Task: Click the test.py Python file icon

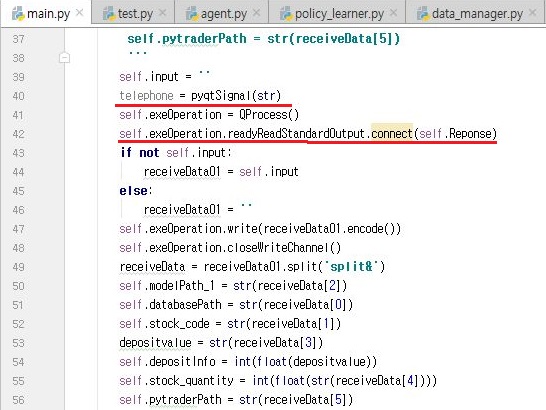Action: tap(109, 14)
